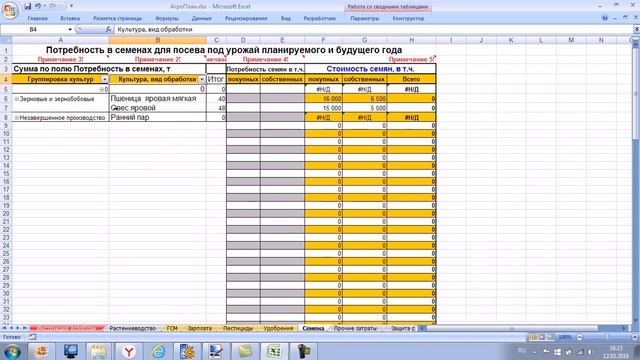
Task: Open the filter dropdown for Группировка культур
Action: pyautogui.click(x=104, y=79)
